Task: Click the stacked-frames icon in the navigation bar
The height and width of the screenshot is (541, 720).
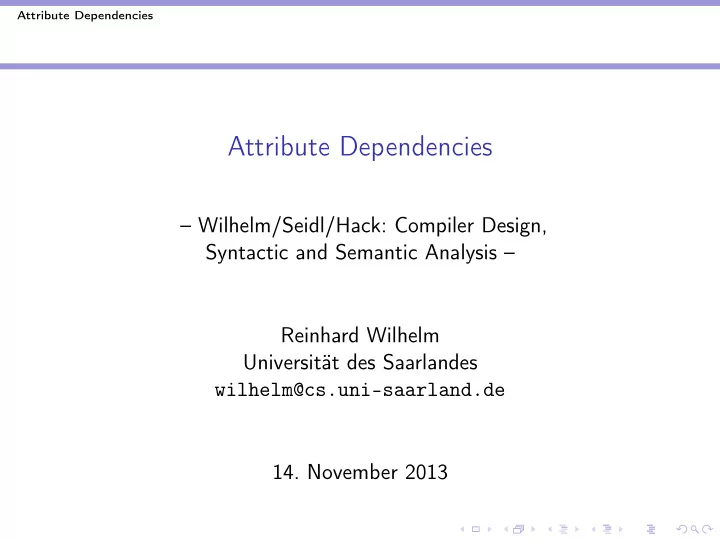Action: (518, 529)
